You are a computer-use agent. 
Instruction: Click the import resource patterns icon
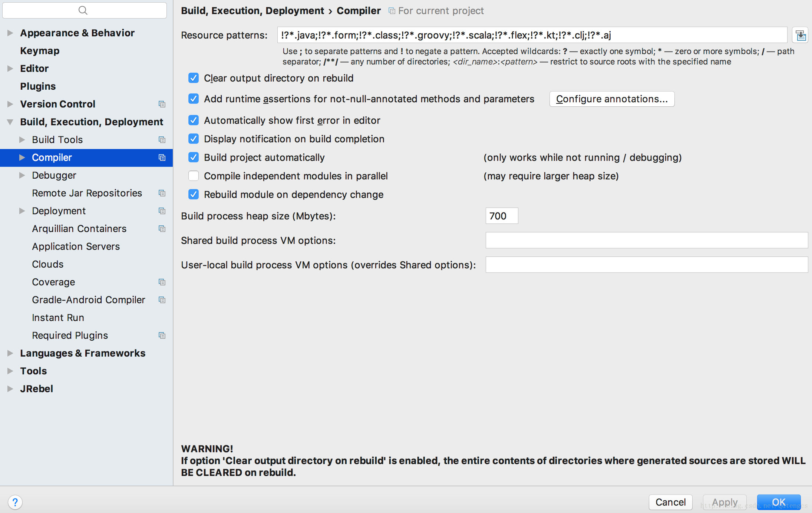[800, 35]
